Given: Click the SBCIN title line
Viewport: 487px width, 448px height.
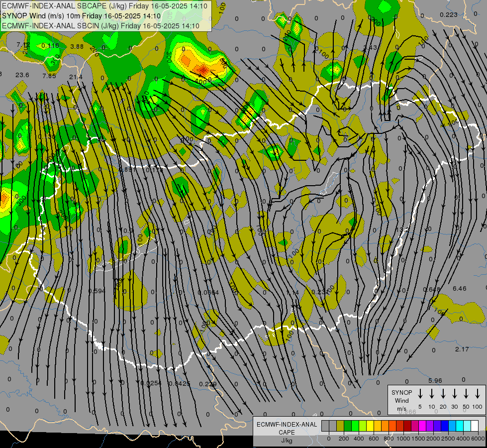Looking at the screenshot, I should click(100, 26).
